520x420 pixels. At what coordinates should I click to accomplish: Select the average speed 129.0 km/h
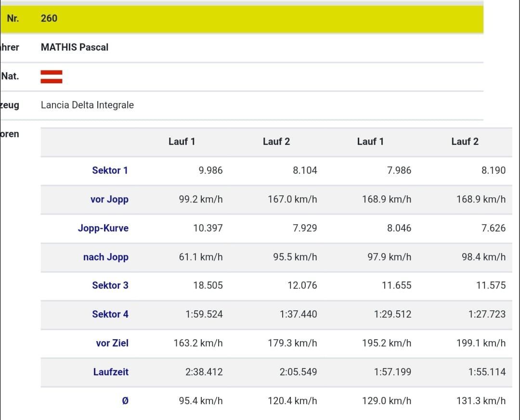(387, 401)
